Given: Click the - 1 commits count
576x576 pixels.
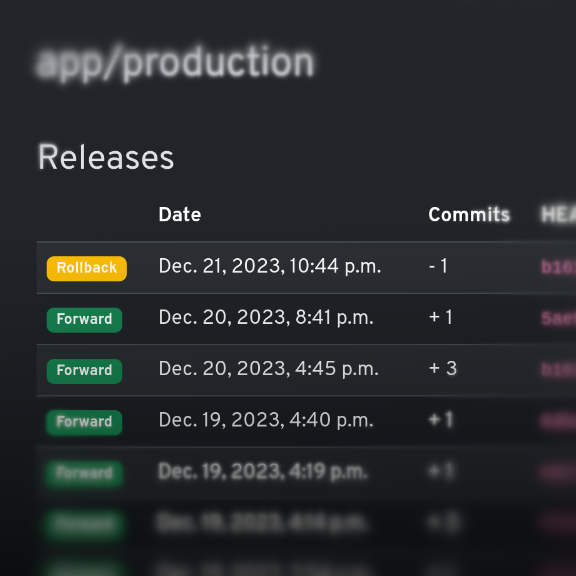Looking at the screenshot, I should click(x=438, y=266).
